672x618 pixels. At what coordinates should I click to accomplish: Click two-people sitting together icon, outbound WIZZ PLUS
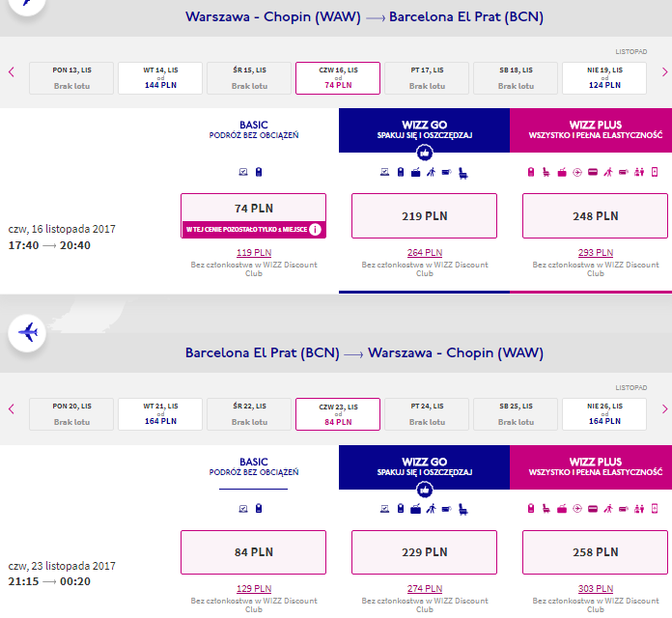pyautogui.click(x=639, y=172)
